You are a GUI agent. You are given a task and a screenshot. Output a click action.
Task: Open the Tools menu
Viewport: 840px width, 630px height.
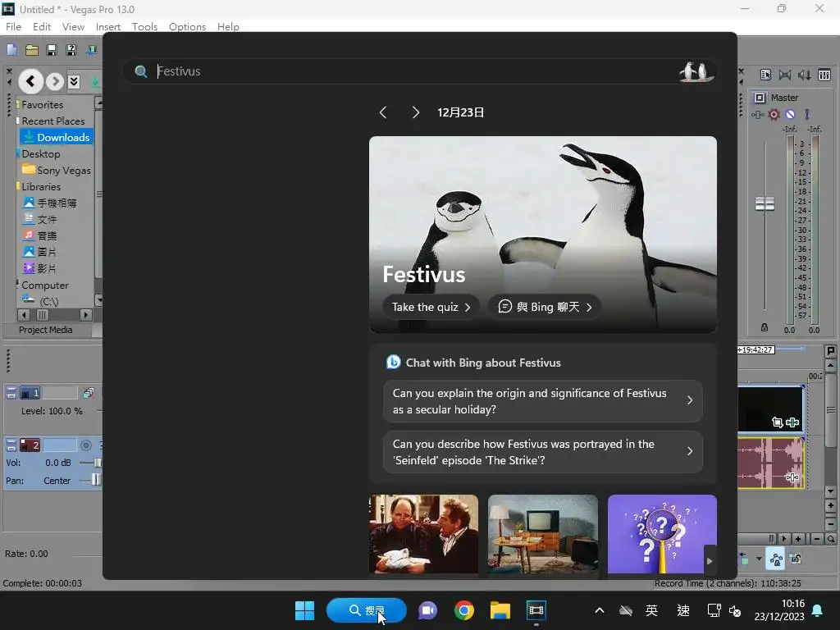click(144, 27)
